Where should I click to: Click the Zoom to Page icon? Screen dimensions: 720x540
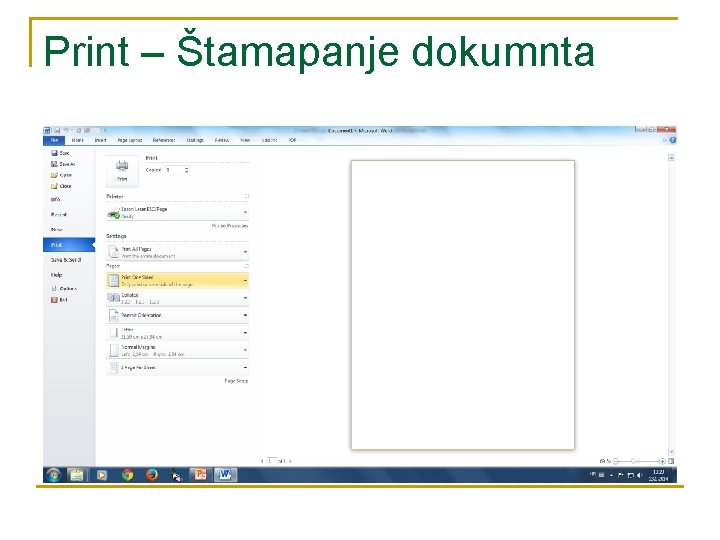[x=671, y=461]
